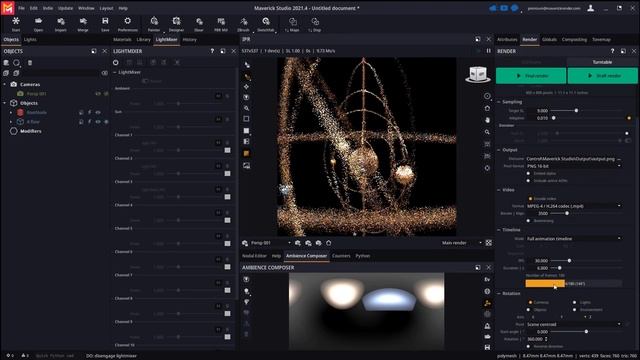Viewport: 640px width, 360px height.
Task: Open help for the LightMixer panel
Action: 212,51
